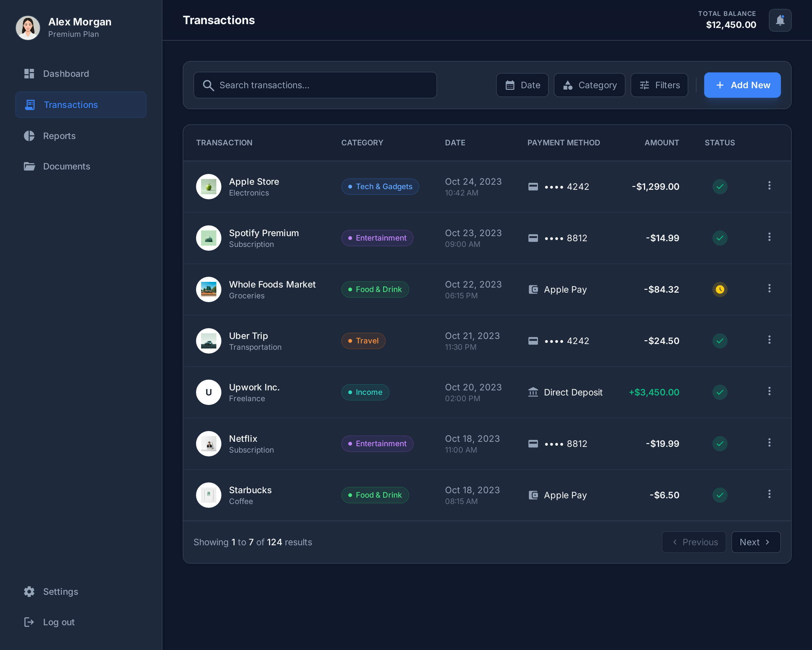Click Alex Morgan's profile avatar
This screenshot has height=650, width=812.
point(28,28)
